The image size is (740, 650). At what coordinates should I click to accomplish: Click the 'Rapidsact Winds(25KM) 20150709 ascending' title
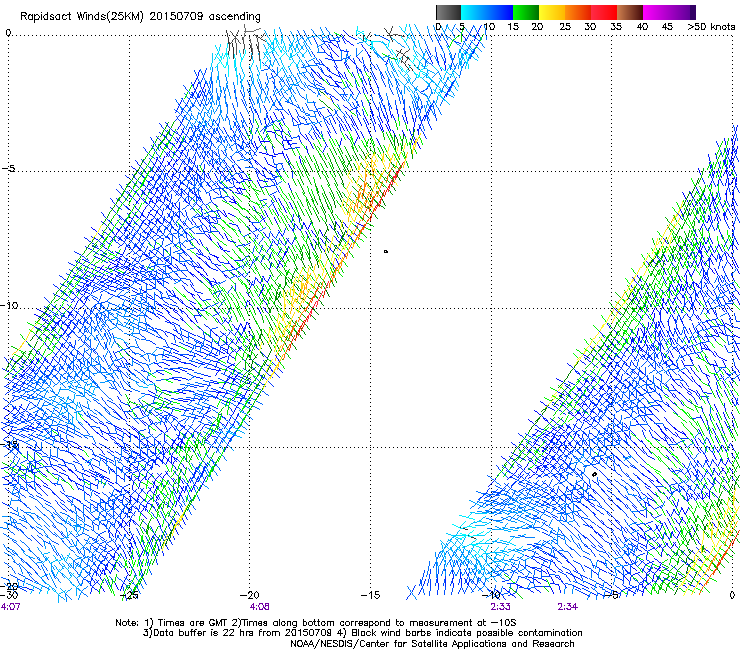[x=140, y=17]
